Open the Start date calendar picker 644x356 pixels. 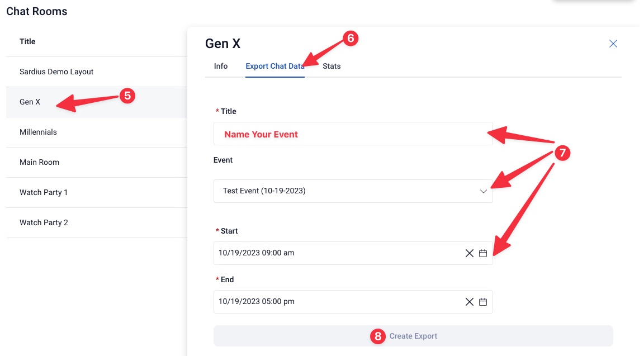click(x=483, y=253)
